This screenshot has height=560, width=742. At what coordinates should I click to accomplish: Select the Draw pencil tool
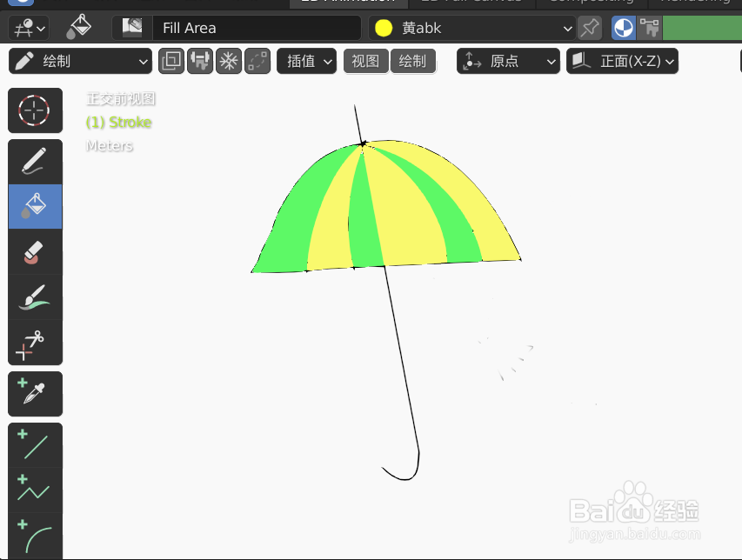point(35,161)
